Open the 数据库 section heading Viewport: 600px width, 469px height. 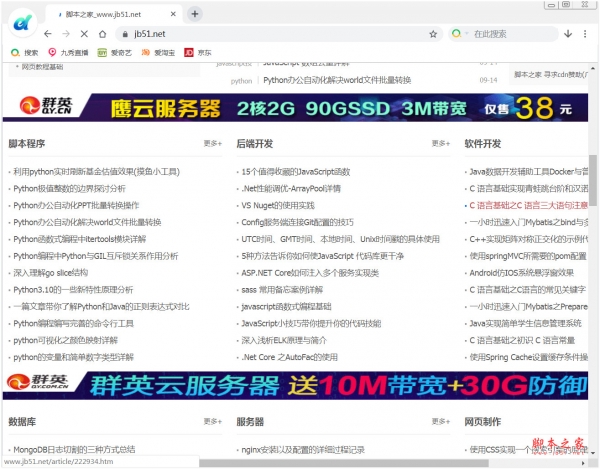click(x=22, y=422)
